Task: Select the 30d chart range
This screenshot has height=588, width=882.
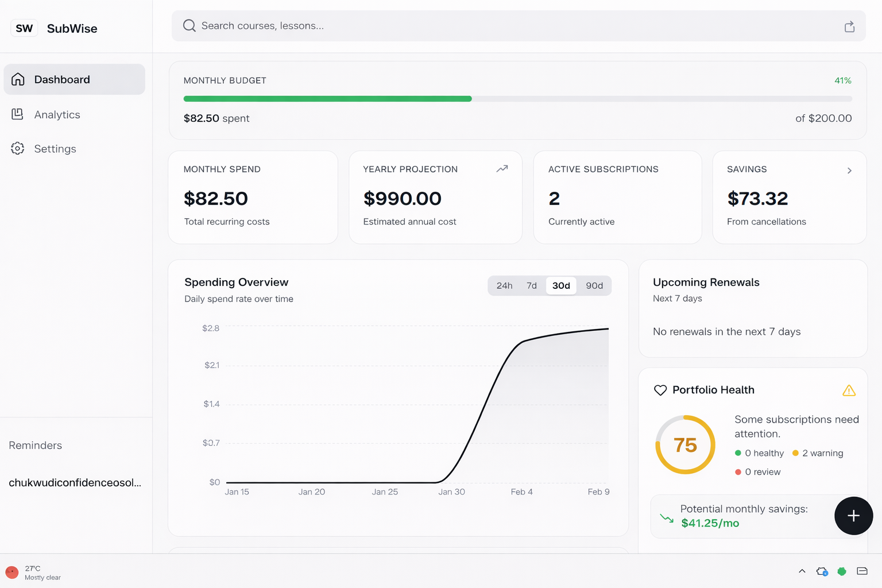Action: pyautogui.click(x=561, y=285)
